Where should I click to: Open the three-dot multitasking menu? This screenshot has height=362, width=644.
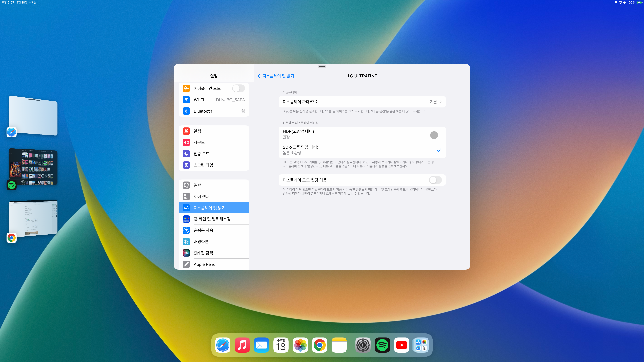[322, 67]
